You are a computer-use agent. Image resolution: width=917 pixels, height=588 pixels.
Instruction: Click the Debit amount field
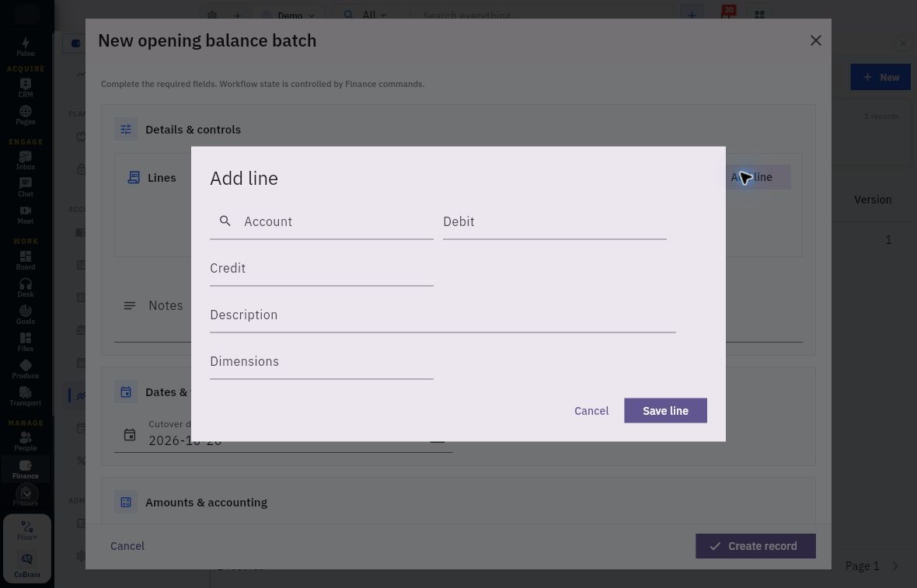click(554, 221)
